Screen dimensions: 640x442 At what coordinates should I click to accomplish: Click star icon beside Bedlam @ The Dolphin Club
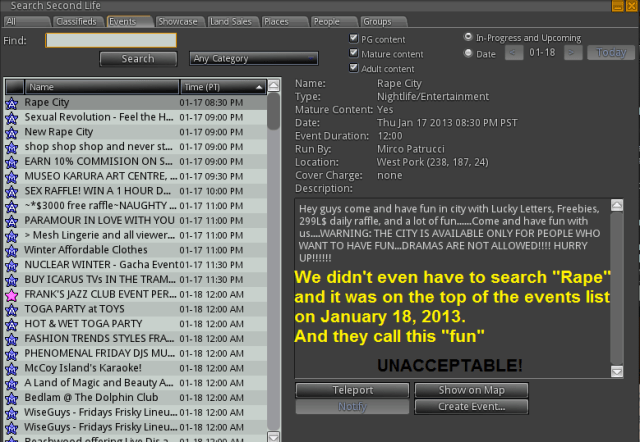[x=11, y=398]
